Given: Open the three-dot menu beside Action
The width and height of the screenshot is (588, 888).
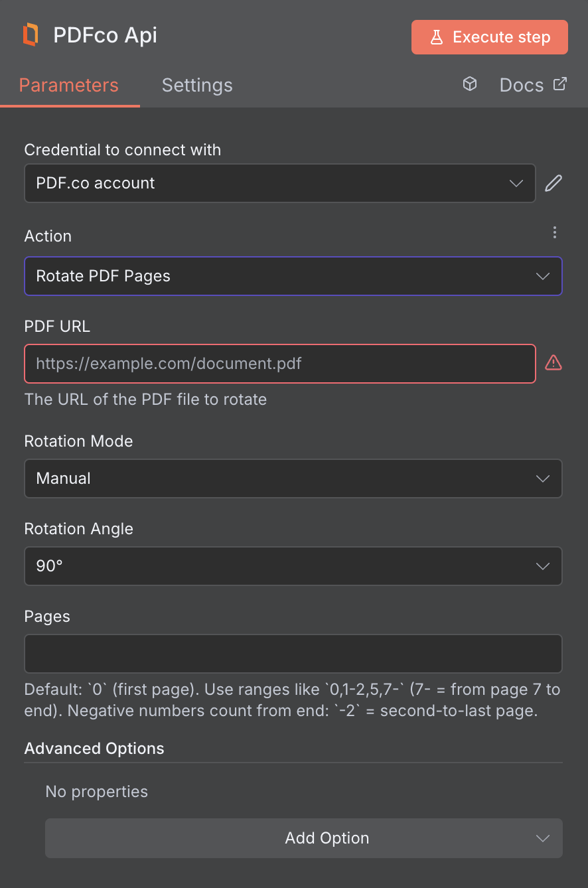Looking at the screenshot, I should click(555, 232).
